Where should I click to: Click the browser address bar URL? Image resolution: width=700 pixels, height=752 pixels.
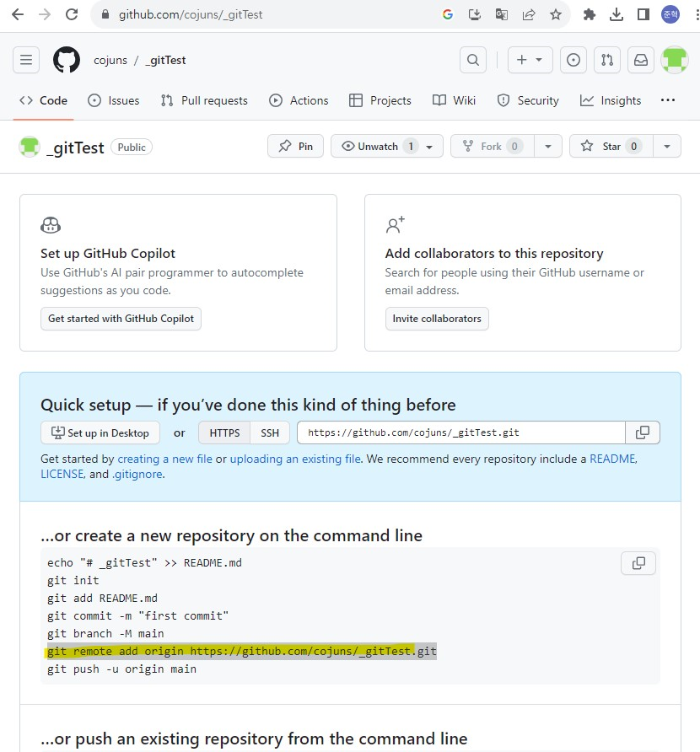point(191,14)
